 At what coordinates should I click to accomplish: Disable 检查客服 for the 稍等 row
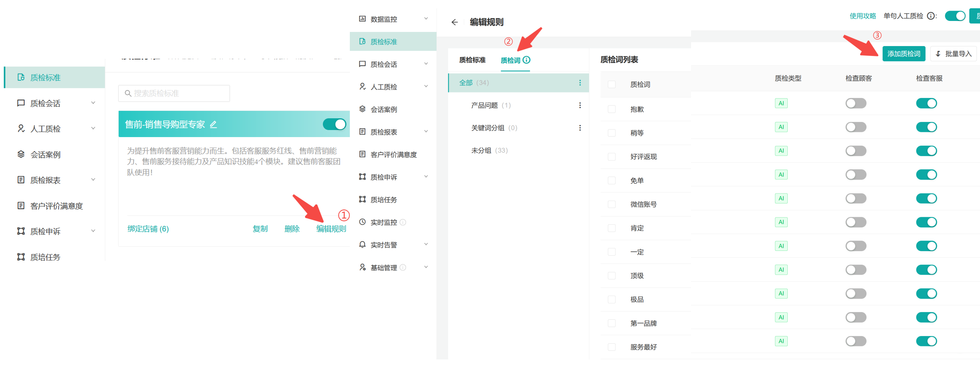(x=926, y=127)
